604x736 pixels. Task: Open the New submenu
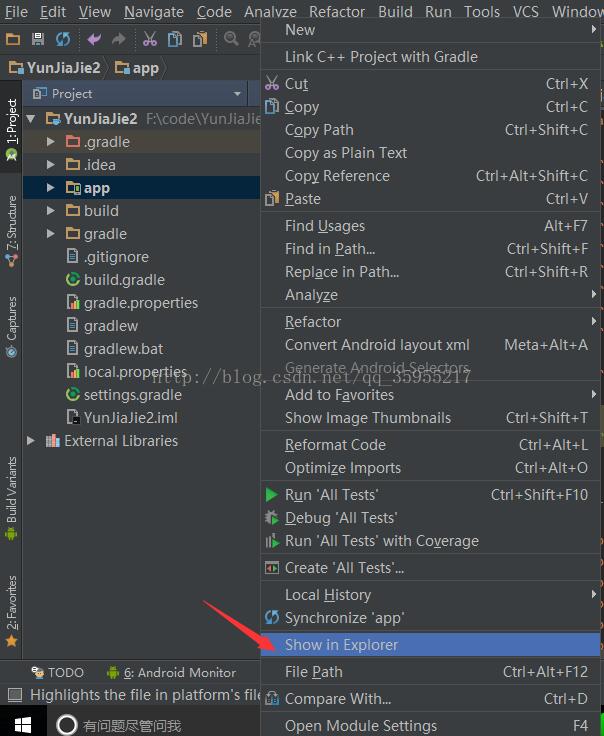coord(430,30)
